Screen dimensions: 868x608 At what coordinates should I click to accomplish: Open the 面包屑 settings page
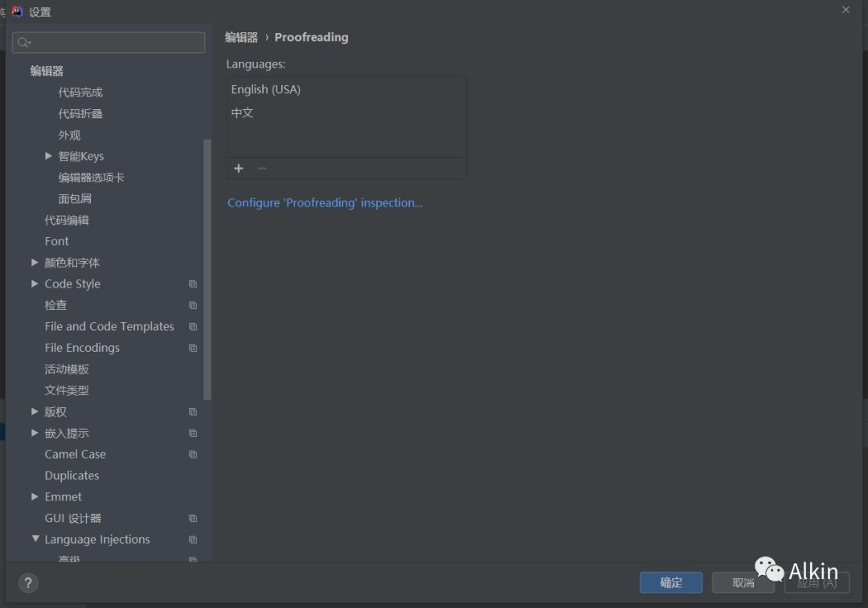75,198
